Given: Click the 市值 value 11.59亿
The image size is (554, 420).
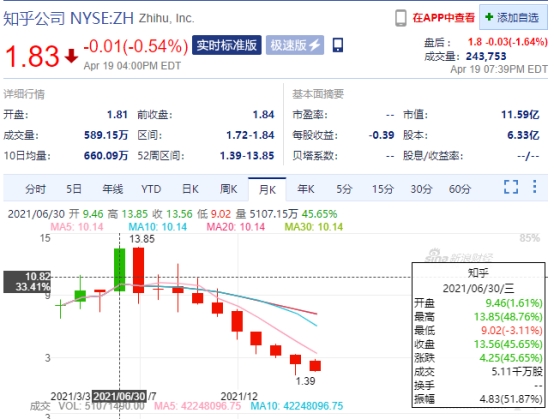Looking at the screenshot, I should click(520, 115).
